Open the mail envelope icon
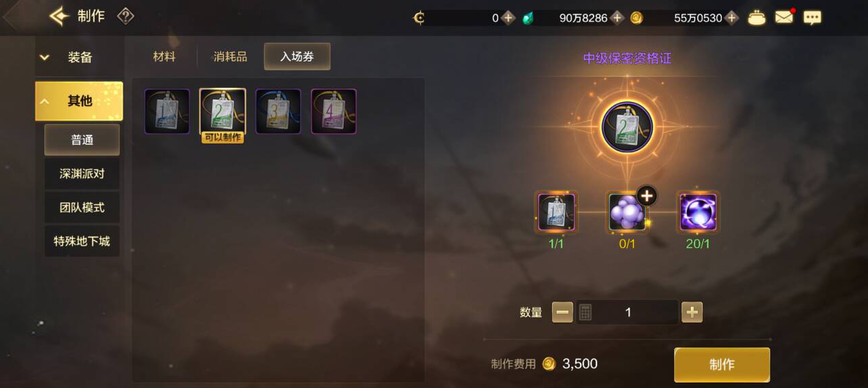 (784, 17)
